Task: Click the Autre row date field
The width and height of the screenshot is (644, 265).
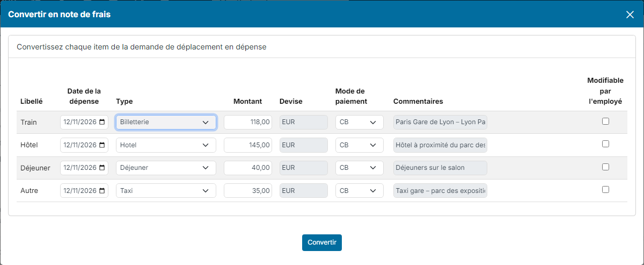Action: click(x=84, y=190)
